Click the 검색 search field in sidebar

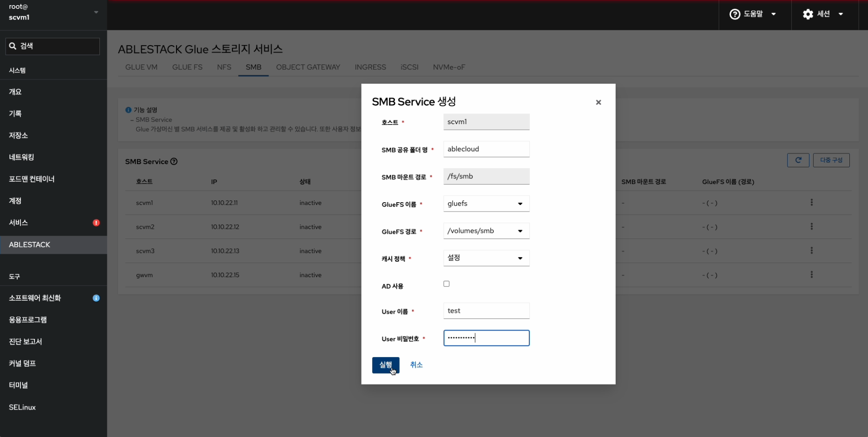(53, 46)
